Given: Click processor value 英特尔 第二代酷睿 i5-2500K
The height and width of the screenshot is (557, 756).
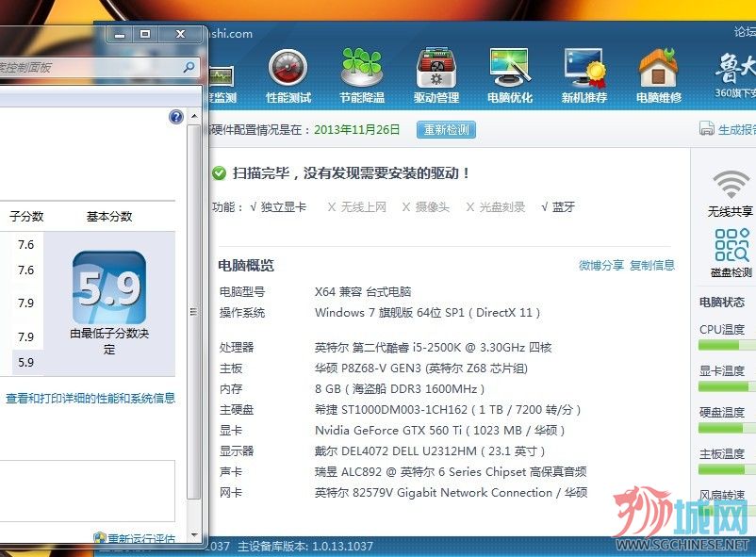Looking at the screenshot, I should [x=433, y=348].
